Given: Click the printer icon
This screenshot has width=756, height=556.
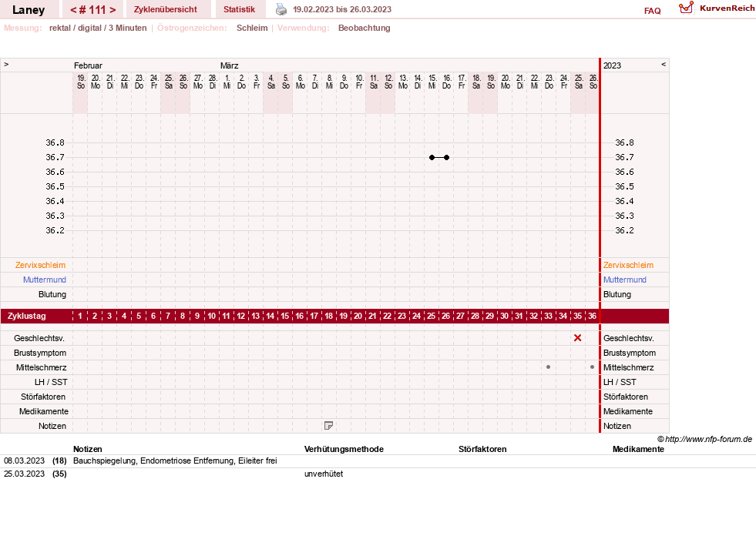Looking at the screenshot, I should [281, 9].
